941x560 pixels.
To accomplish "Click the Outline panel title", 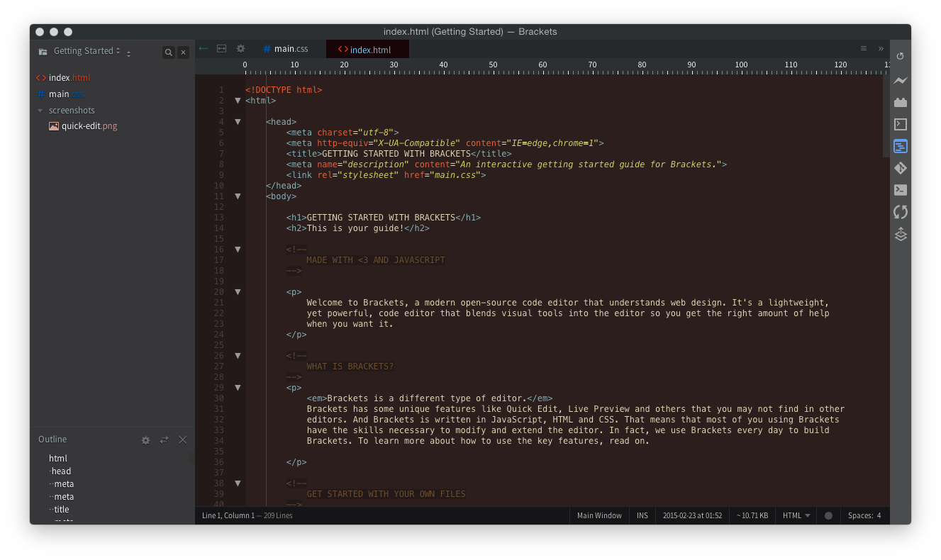I will pos(52,439).
